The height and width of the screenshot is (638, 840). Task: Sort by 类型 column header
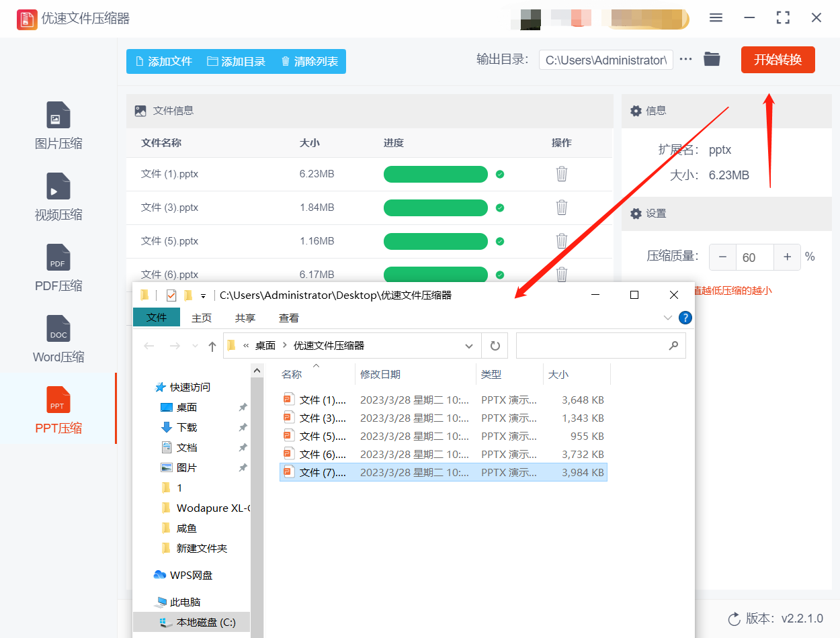click(509, 374)
